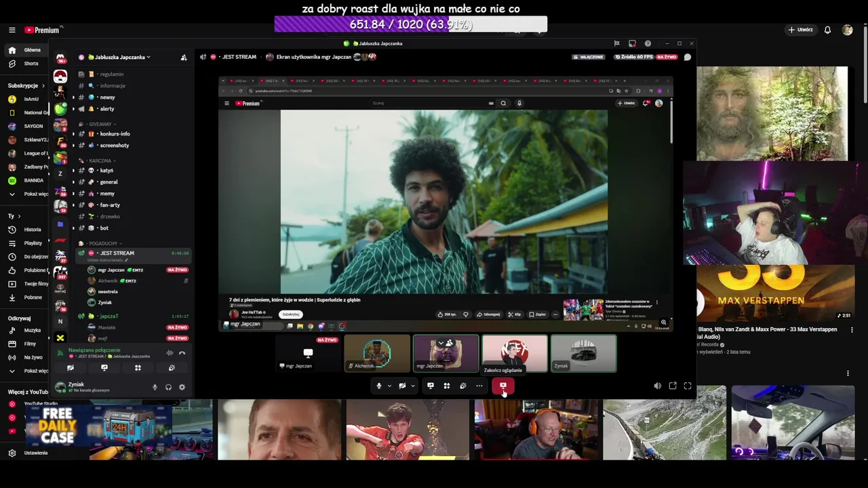
Task: Open Historia in YouTube sidebar
Action: tap(26, 230)
